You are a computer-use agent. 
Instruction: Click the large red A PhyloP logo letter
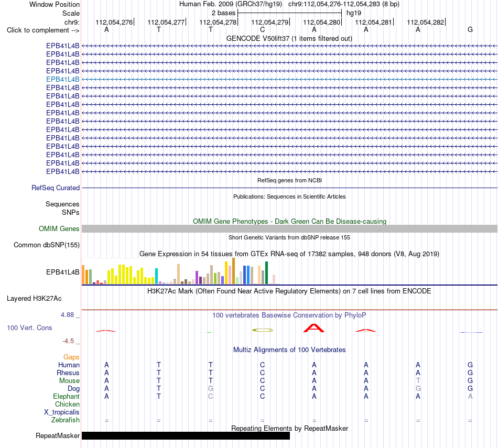click(314, 328)
